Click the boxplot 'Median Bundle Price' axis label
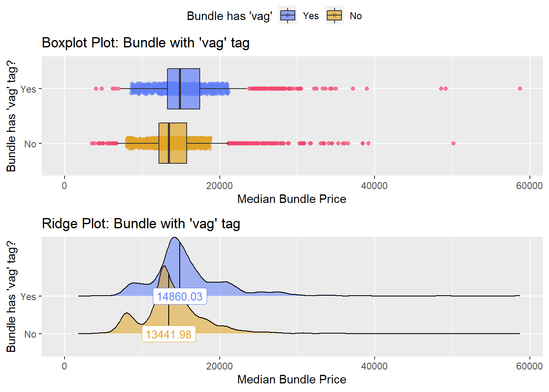The image size is (549, 392). tap(292, 199)
